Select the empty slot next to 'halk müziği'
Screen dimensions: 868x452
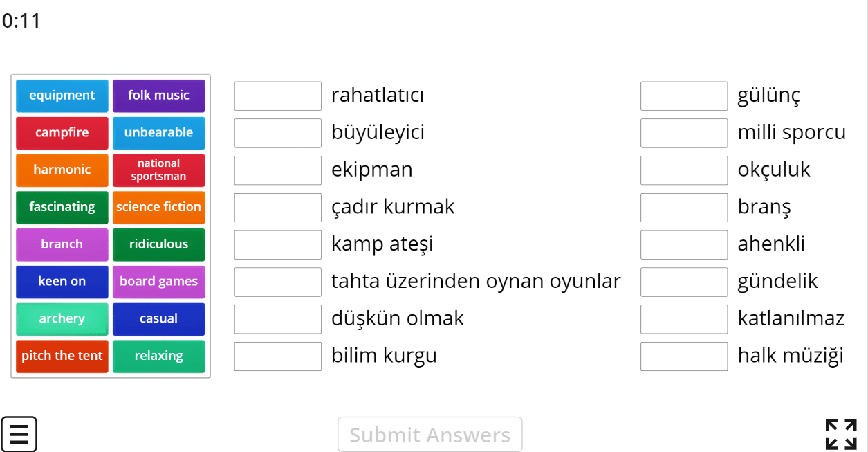click(x=683, y=356)
